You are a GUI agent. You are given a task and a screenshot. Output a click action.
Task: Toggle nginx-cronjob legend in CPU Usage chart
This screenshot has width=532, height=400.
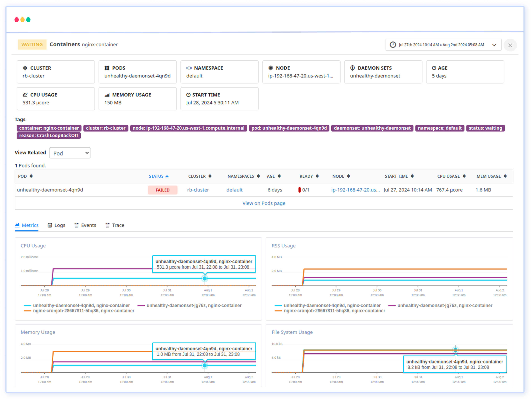click(79, 311)
